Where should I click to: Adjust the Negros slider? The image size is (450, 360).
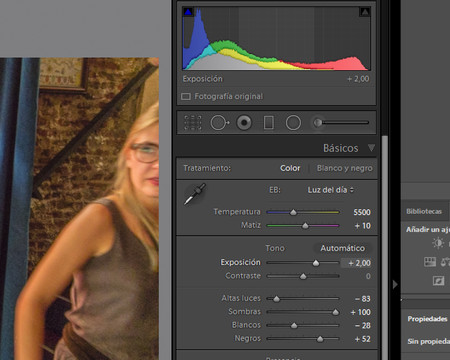(x=320, y=339)
